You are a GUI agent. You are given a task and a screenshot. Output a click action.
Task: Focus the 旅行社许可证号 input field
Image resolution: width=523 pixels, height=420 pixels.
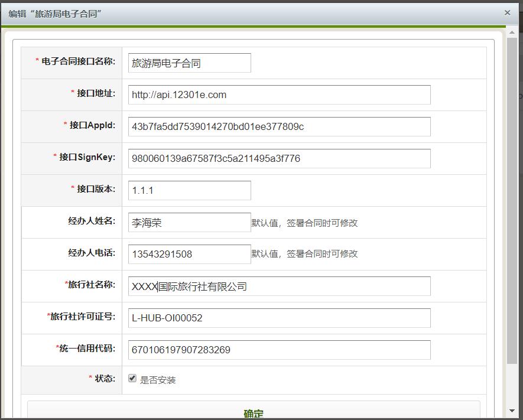[279, 318]
